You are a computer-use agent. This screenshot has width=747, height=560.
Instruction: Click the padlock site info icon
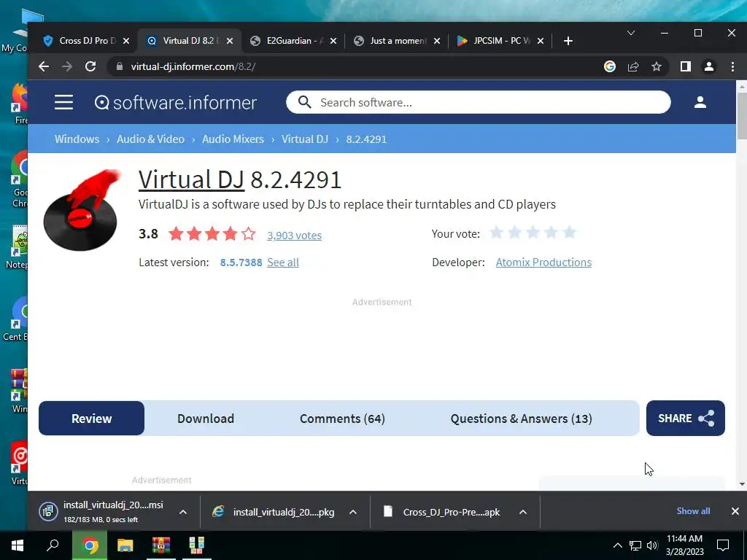(120, 66)
